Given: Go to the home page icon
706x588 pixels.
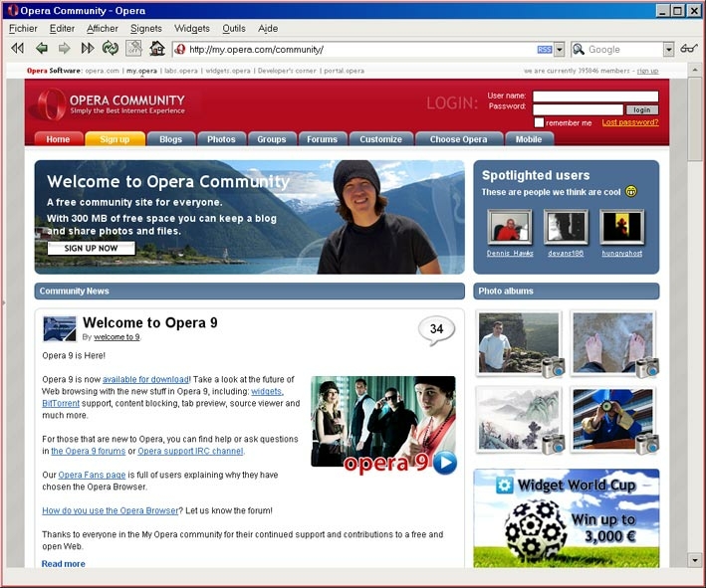Looking at the screenshot, I should pyautogui.click(x=157, y=48).
